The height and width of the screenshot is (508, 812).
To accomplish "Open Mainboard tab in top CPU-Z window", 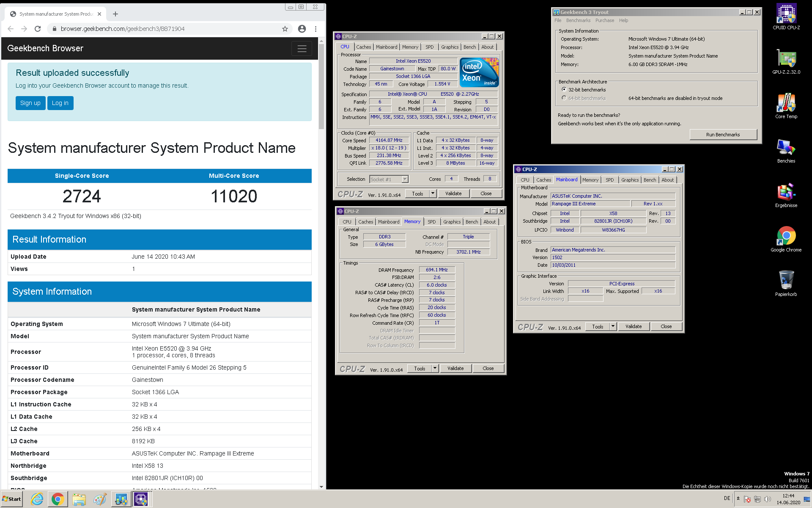I will click(x=387, y=47).
